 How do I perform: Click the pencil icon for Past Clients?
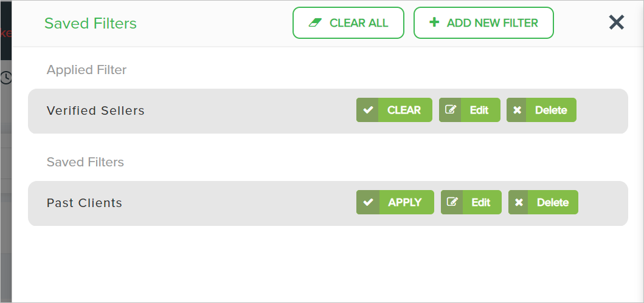click(x=452, y=202)
